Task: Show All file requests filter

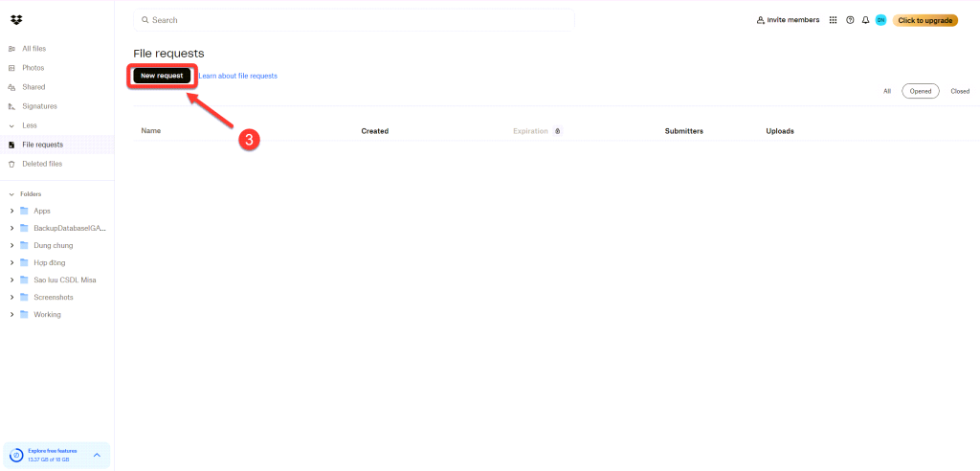Action: tap(887, 91)
